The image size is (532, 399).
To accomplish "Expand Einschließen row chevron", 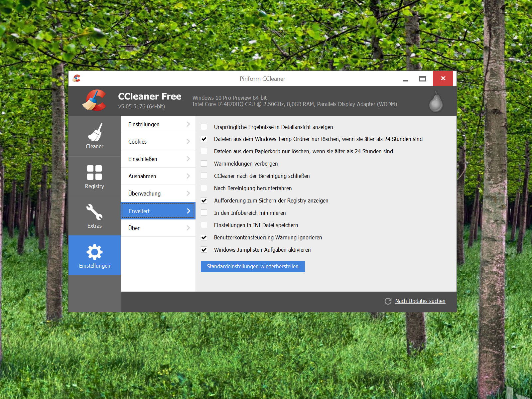I will click(188, 159).
